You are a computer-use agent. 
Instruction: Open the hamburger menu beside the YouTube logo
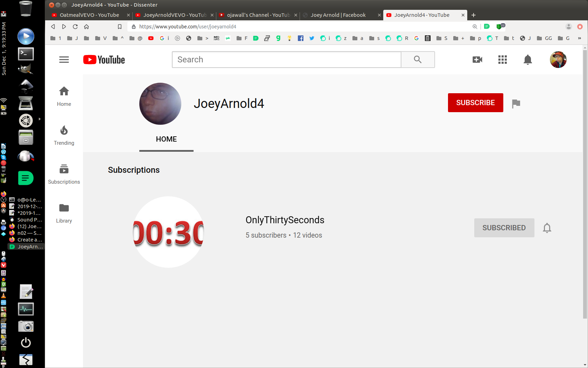click(x=64, y=60)
